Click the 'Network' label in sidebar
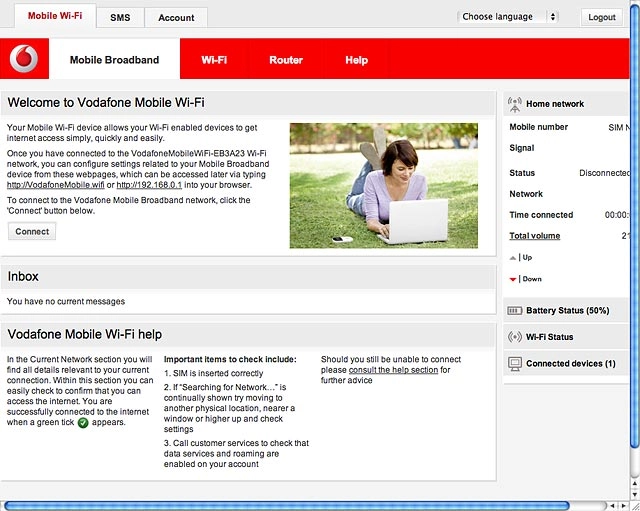 526,194
